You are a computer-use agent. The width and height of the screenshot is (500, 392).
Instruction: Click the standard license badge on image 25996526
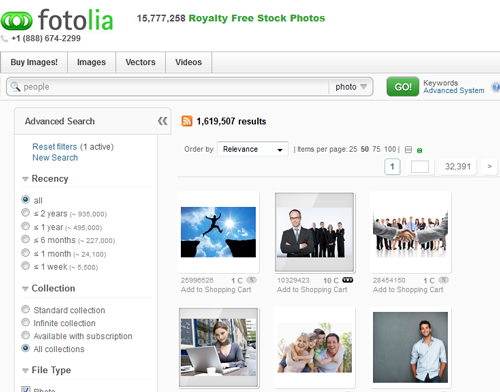pyautogui.click(x=251, y=280)
